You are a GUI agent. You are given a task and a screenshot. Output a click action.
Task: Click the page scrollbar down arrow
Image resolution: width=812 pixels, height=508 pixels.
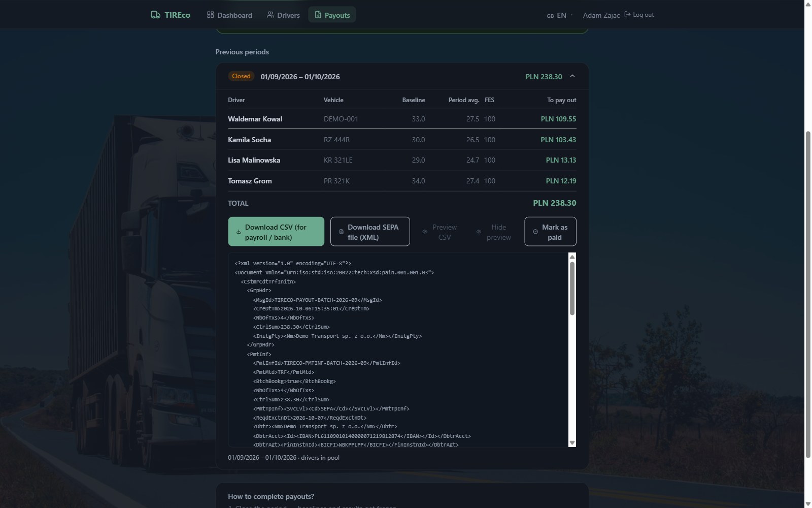click(x=808, y=503)
